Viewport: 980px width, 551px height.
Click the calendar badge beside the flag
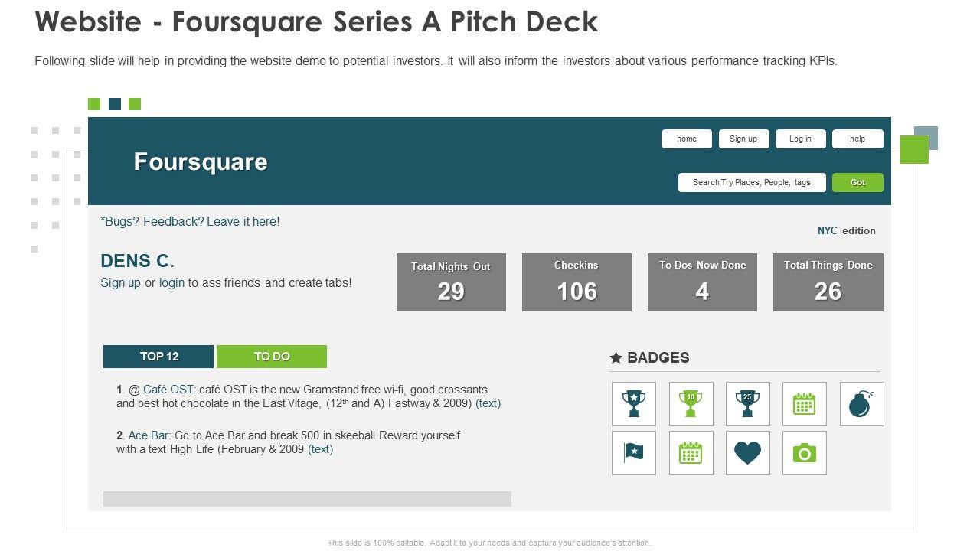click(691, 453)
